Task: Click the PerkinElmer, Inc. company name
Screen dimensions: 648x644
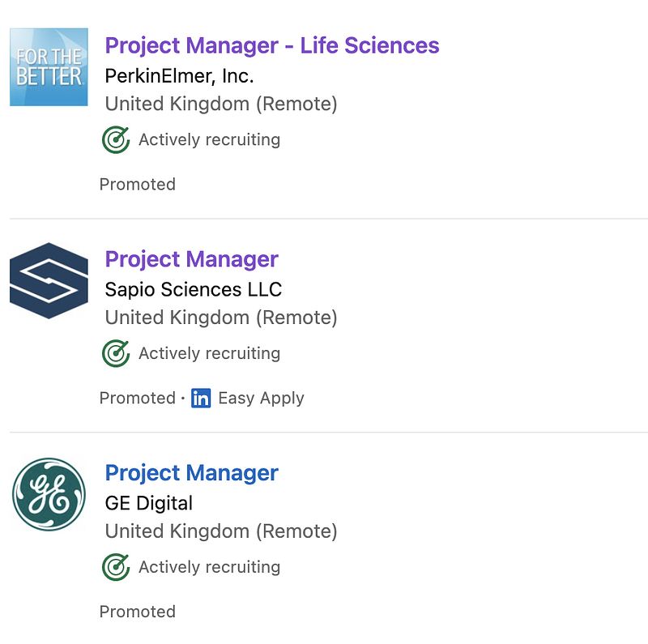Action: tap(179, 76)
